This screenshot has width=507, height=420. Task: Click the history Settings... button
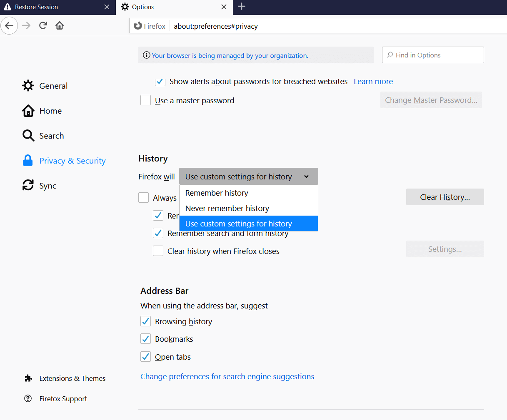tap(445, 249)
